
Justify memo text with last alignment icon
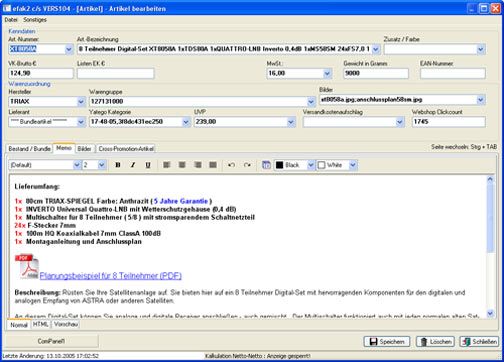click(213, 165)
